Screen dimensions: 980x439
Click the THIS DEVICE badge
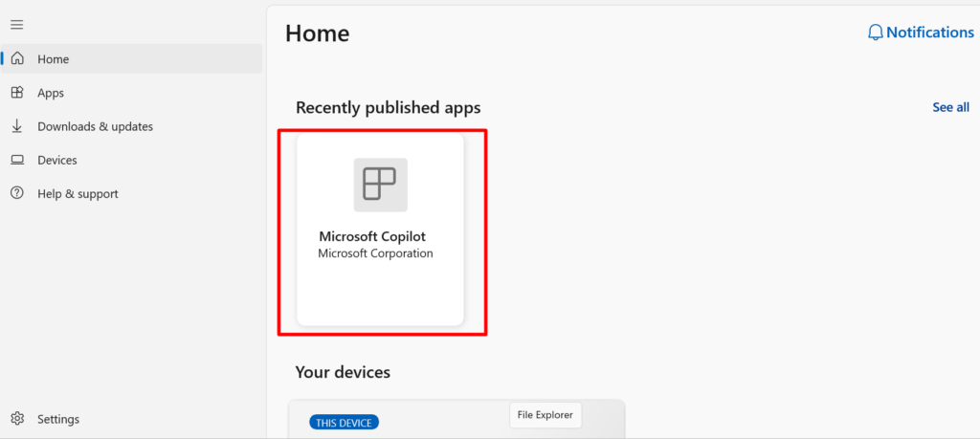coord(344,423)
